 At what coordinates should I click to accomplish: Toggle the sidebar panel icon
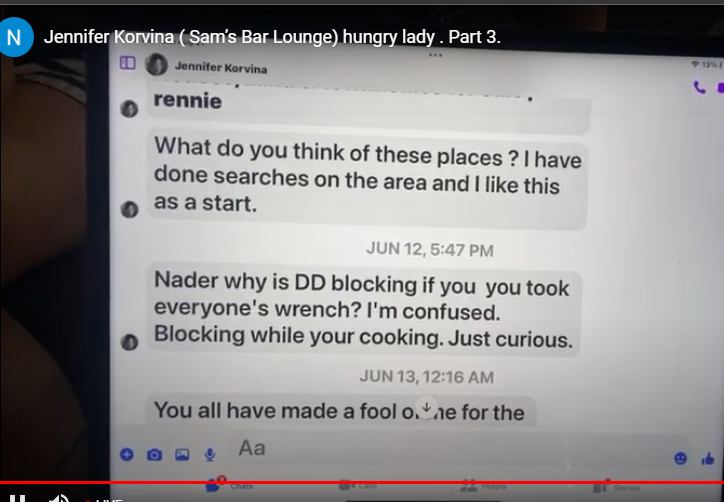(x=127, y=63)
